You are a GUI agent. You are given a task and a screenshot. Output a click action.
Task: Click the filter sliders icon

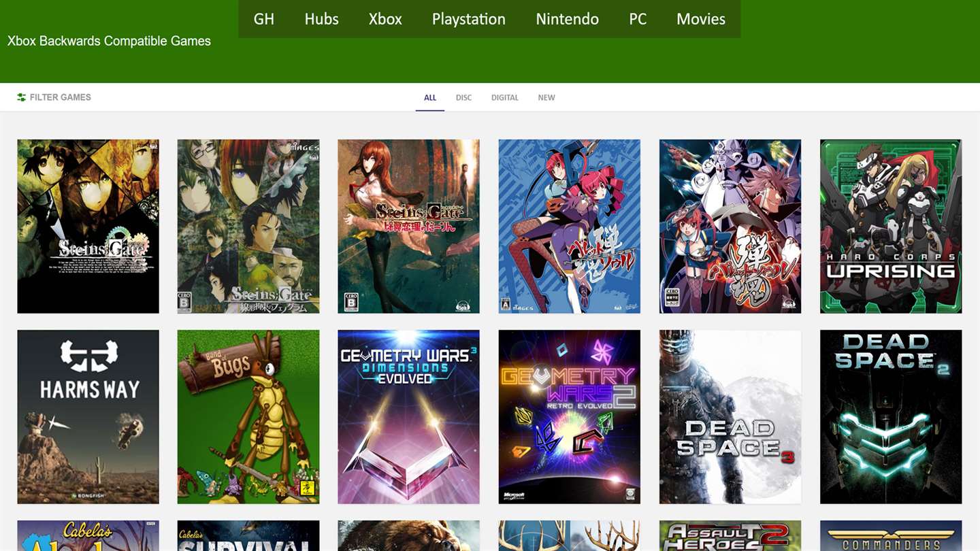(22, 97)
